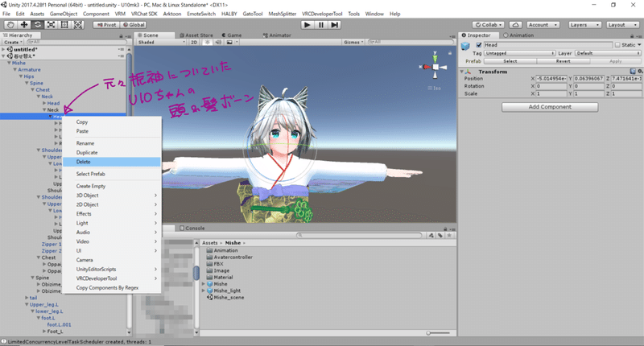Open VRChat SDK menu in menu bar
Viewport: 644px width, 346px height.
tap(144, 14)
